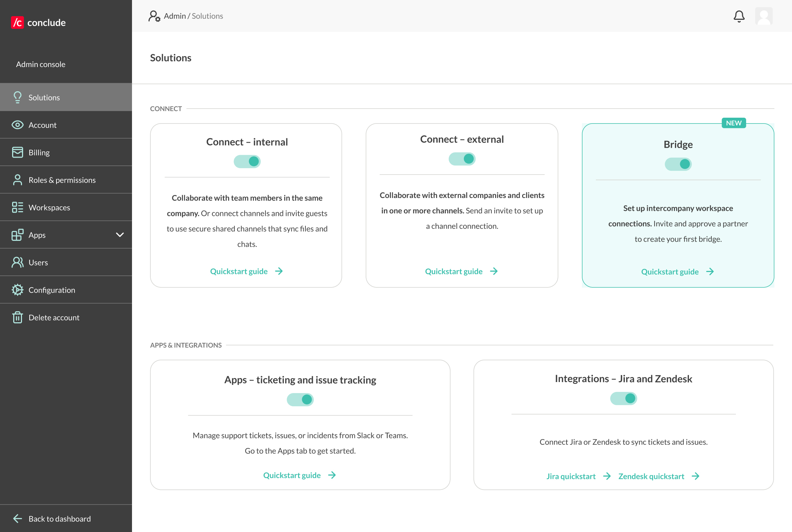Screen dimensions: 792x532
Task: Open Apps ticketing Quickstart guide link
Action: click(292, 475)
